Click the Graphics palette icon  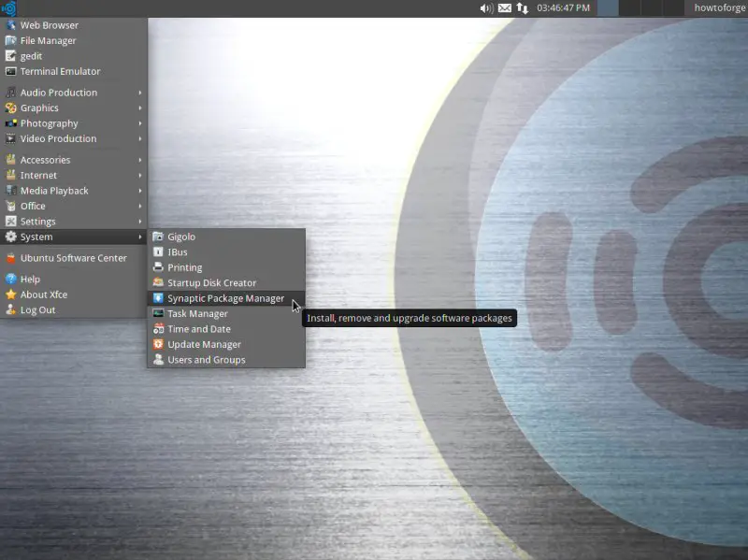click(10, 108)
